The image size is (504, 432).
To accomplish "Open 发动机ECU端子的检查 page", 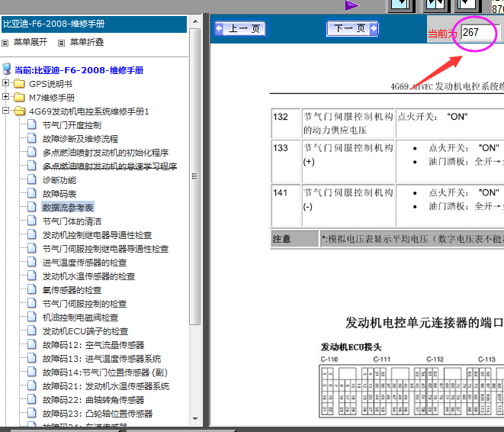I will 85,331.
